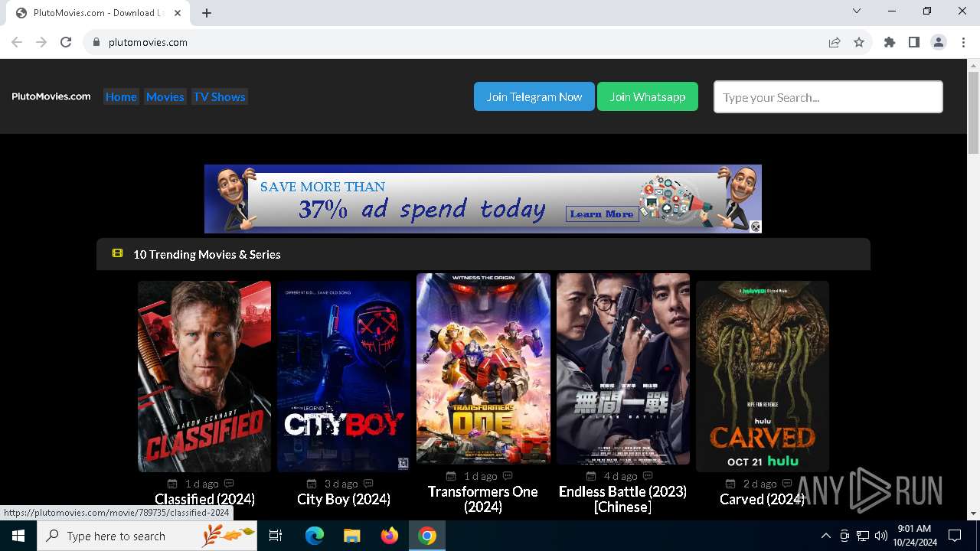Open the Endless Battle poster
The image size is (980, 551).
tap(622, 368)
